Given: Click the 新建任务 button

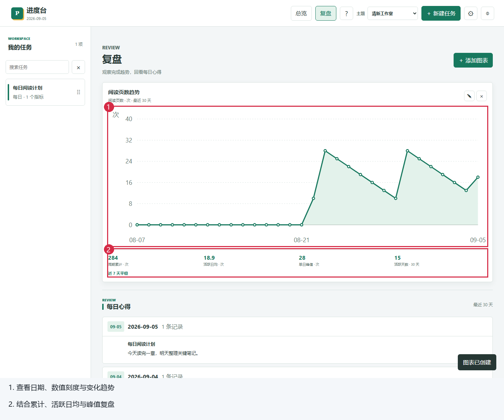Looking at the screenshot, I should [x=441, y=13].
